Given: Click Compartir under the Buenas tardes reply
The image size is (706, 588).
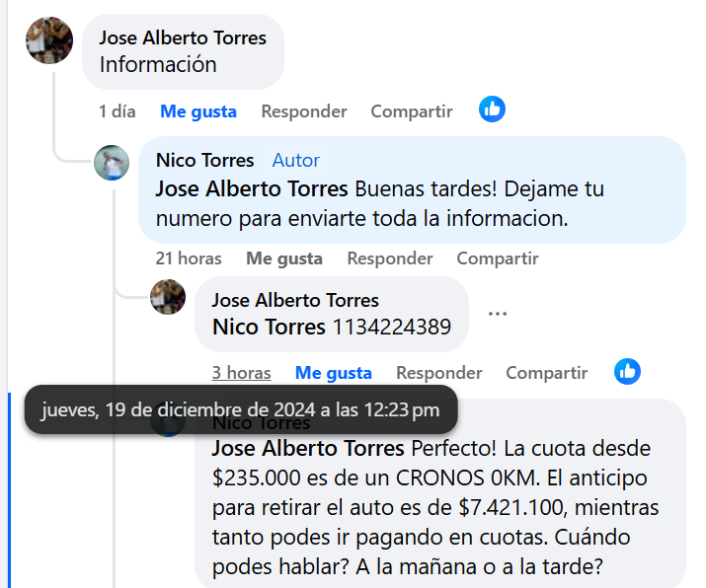Looking at the screenshot, I should (x=498, y=258).
